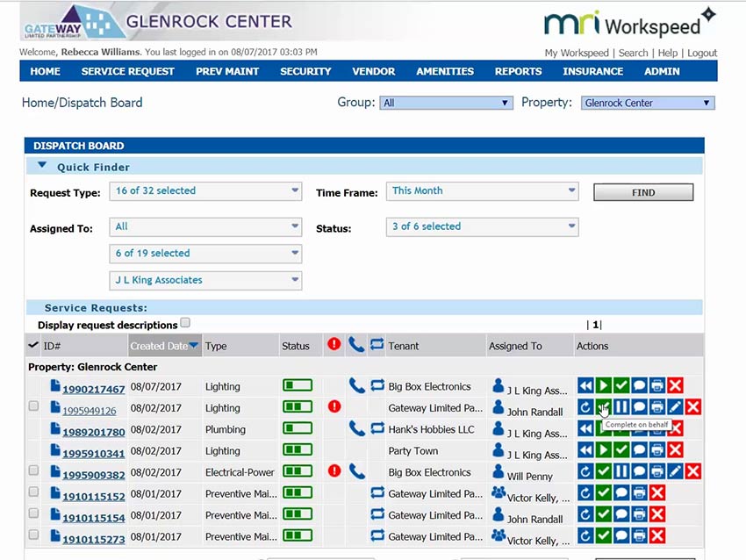The width and height of the screenshot is (746, 560).
Task: Click refresh arrow icon for request 1995949126
Action: 585,406
